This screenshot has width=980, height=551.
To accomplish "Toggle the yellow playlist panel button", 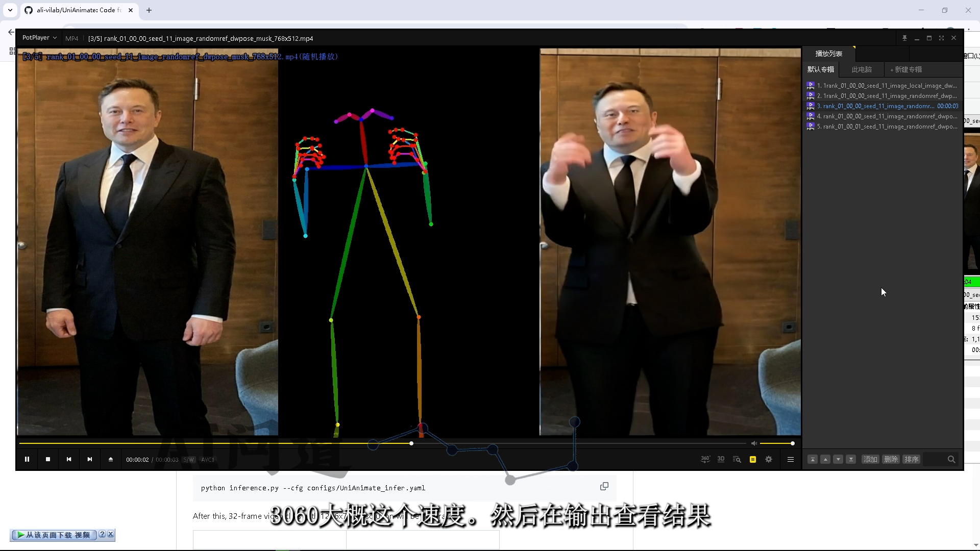I will click(752, 459).
